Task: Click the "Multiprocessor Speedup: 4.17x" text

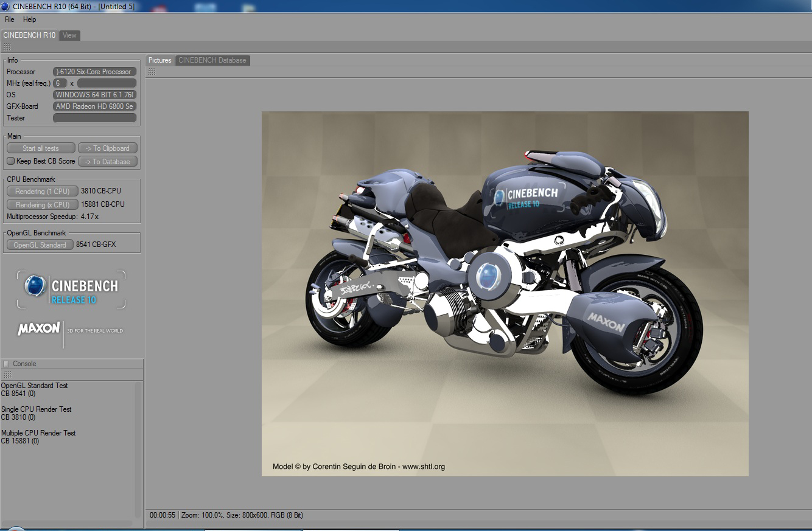Action: (x=53, y=217)
